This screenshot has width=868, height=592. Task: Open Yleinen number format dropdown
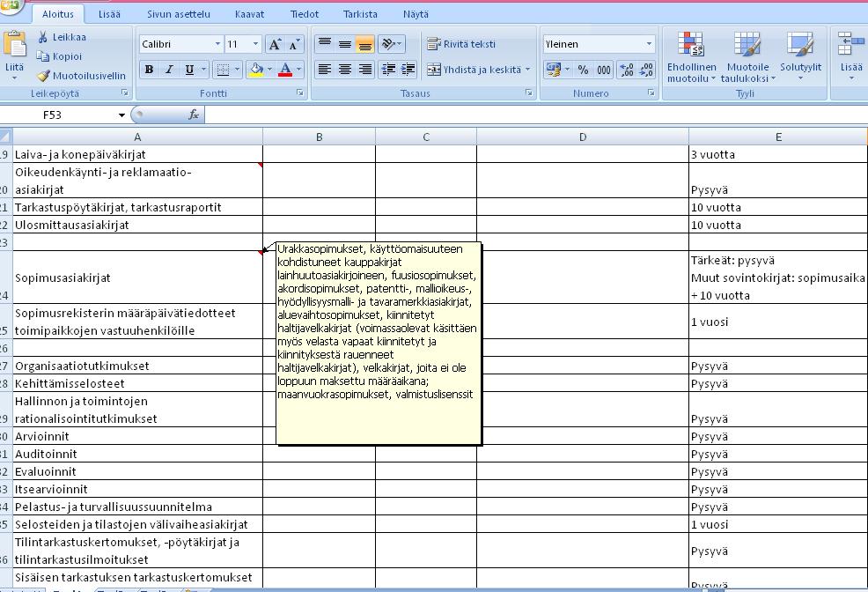click(649, 44)
